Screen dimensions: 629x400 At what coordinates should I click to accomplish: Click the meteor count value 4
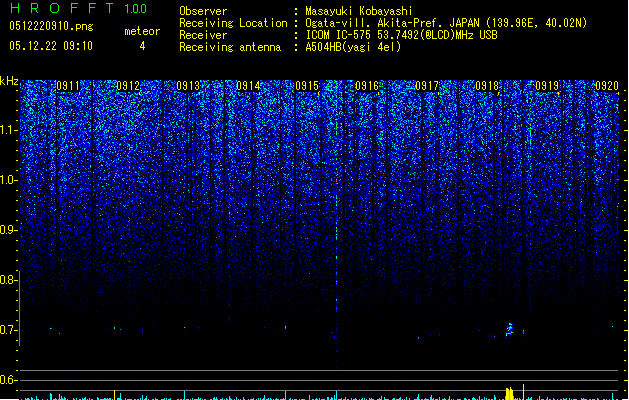142,46
